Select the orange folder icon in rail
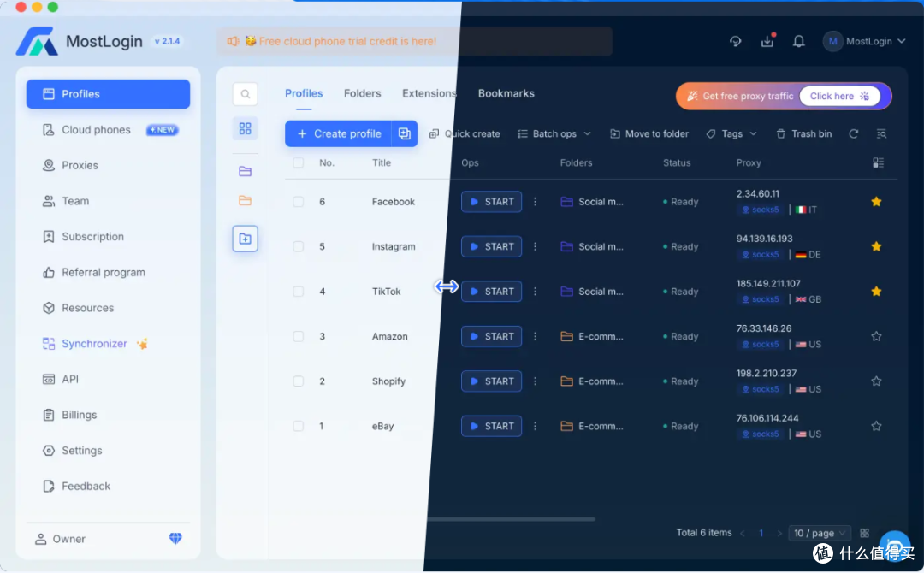 point(246,201)
